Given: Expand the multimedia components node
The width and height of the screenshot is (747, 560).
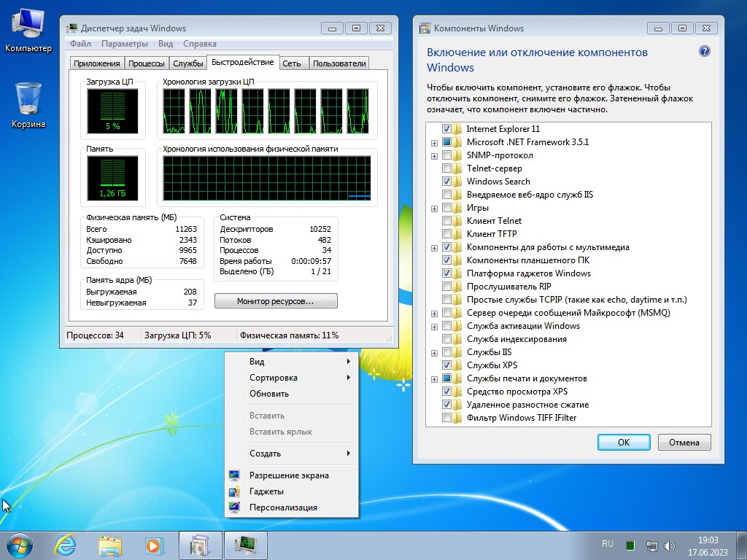Looking at the screenshot, I should click(434, 248).
